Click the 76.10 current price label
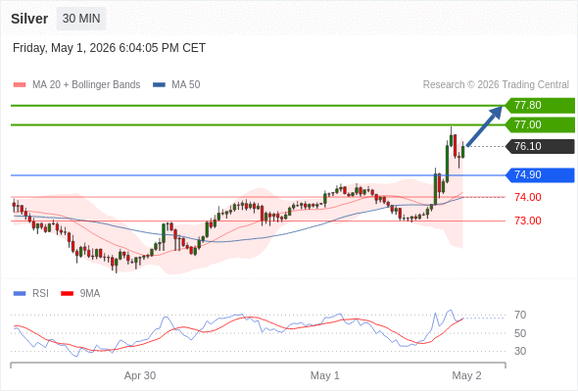 pyautogui.click(x=540, y=146)
